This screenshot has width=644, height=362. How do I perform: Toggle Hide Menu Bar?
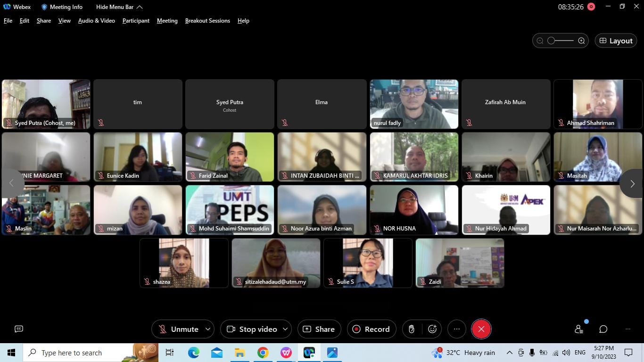pyautogui.click(x=119, y=7)
